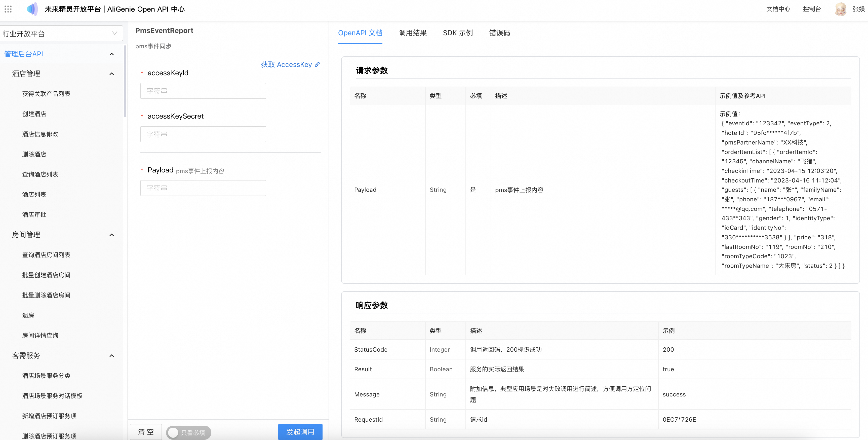Click the platform title 未来精灵开放平台
Viewport: 868px width, 440px height.
coord(73,9)
